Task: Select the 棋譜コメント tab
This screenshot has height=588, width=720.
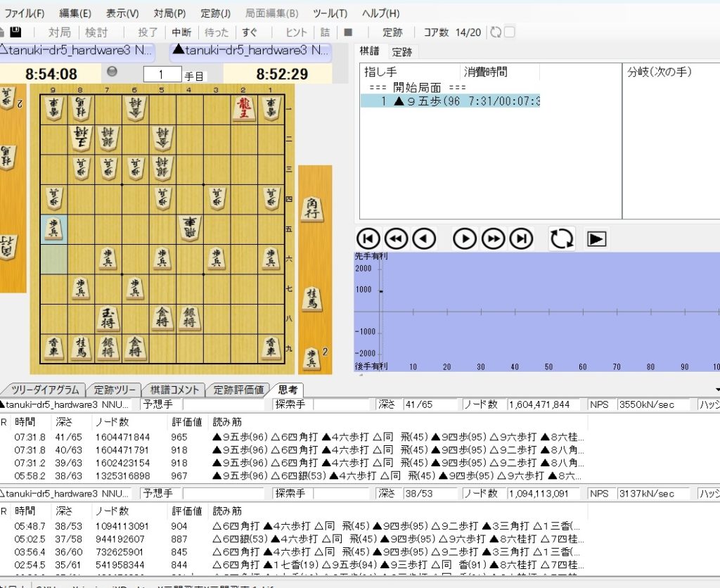Action: [x=174, y=390]
